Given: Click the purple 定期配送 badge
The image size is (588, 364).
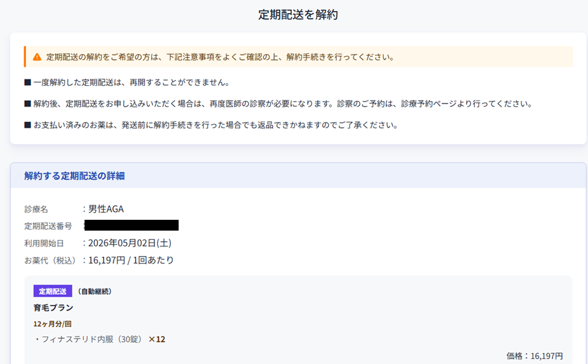Looking at the screenshot, I should click(53, 292).
